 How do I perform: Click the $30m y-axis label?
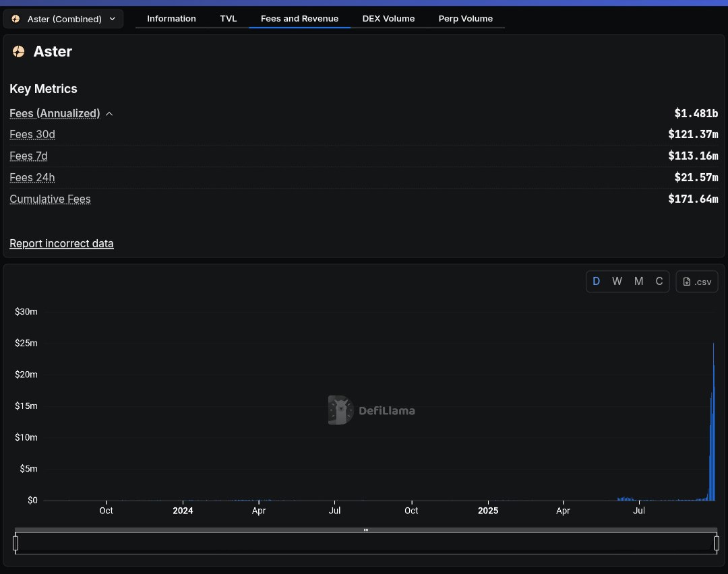point(26,312)
